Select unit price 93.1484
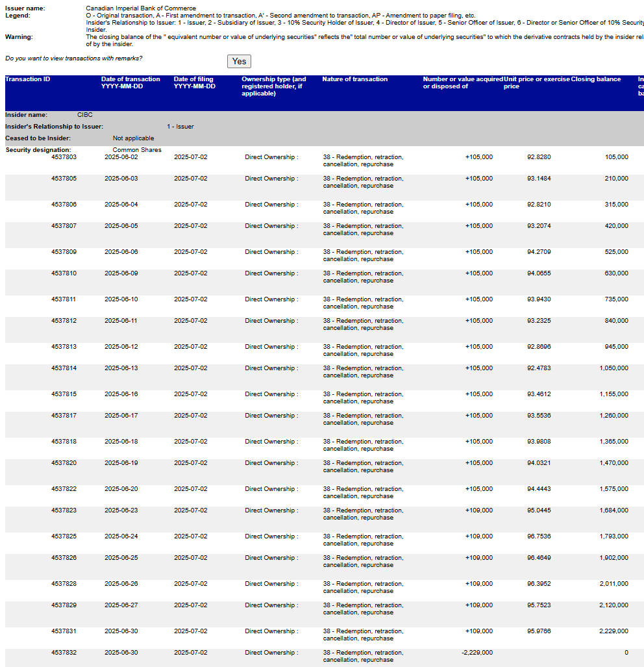Viewport: 644px width, 667px height. point(539,178)
